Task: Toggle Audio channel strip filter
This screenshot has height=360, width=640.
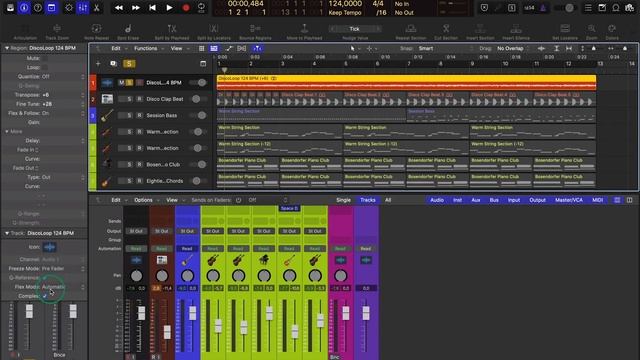Action: [437, 200]
